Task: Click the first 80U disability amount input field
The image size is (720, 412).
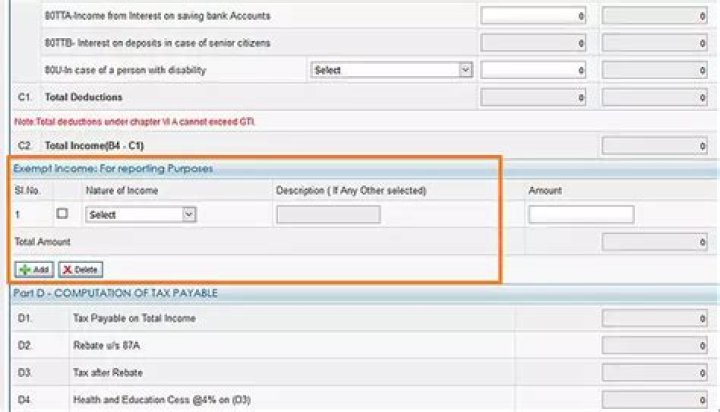Action: tap(533, 70)
